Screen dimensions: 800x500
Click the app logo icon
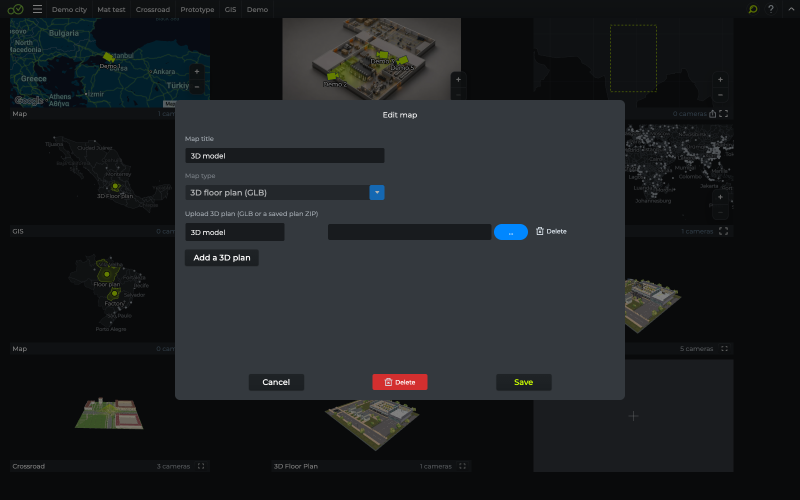(15, 9)
